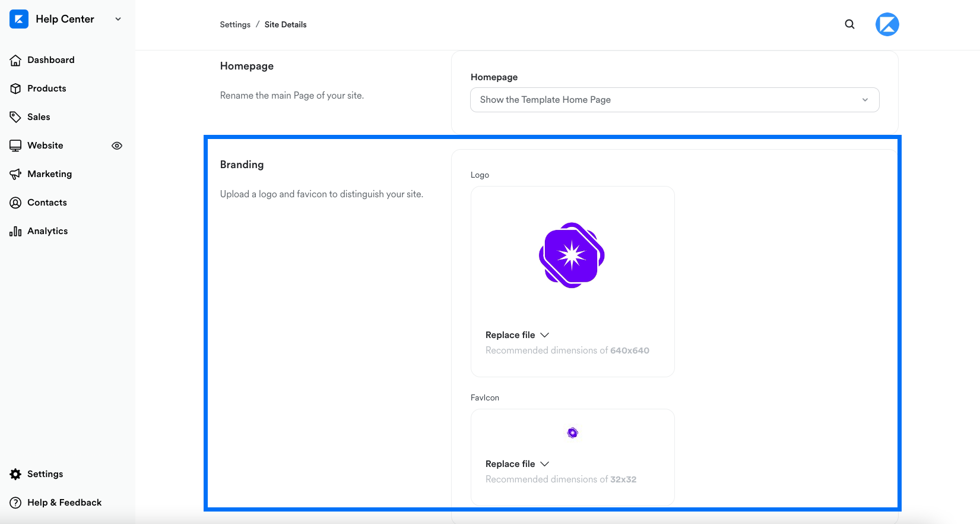Click 'Rename the main Page of your site' text
980x524 pixels.
coord(292,96)
